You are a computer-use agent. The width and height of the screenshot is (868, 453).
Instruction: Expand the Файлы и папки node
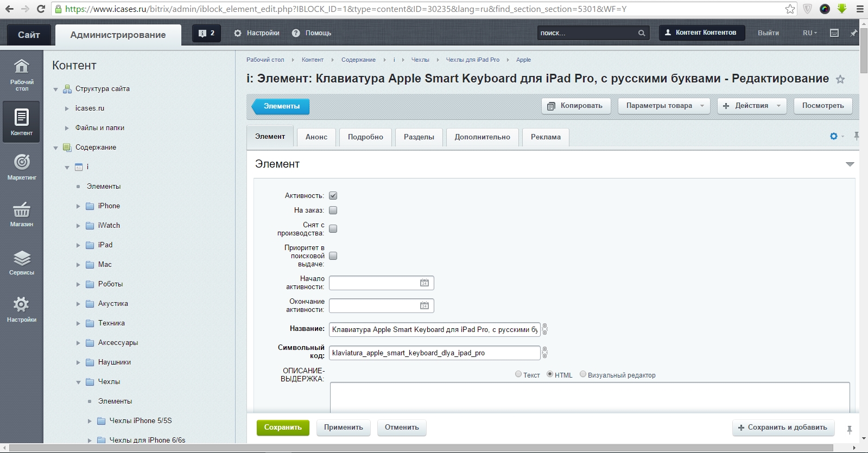[67, 128]
